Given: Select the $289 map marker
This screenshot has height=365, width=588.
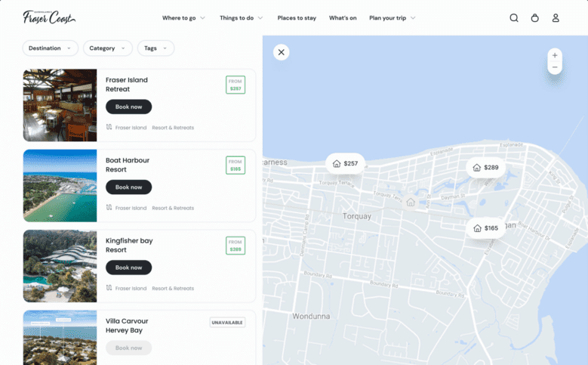Looking at the screenshot, I should 485,168.
